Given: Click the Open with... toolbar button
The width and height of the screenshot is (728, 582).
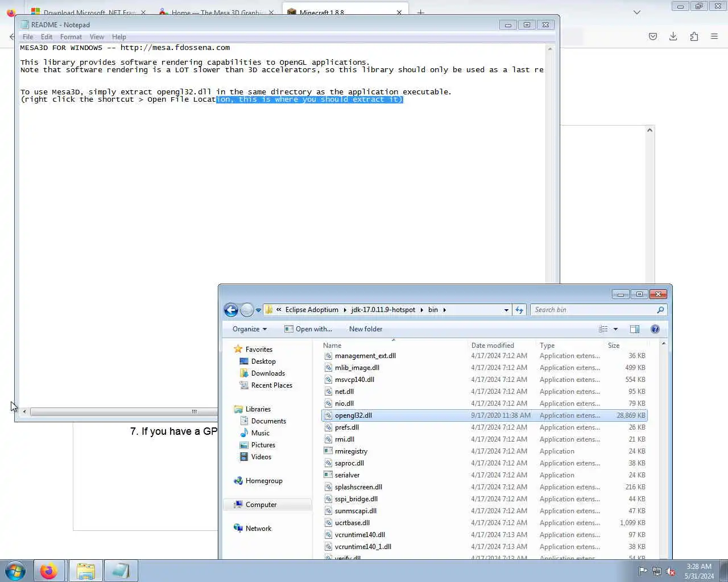Looking at the screenshot, I should (x=308, y=329).
